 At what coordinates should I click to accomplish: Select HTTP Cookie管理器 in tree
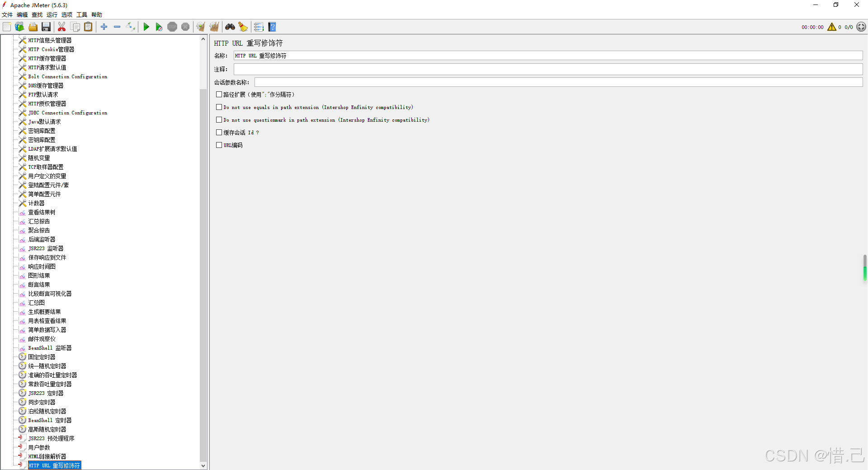(51, 49)
